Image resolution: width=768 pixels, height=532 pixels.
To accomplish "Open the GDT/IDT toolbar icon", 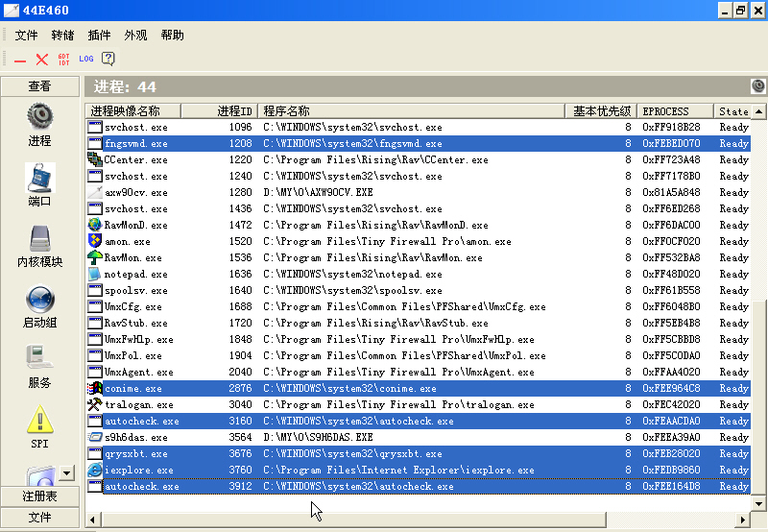I will (64, 60).
